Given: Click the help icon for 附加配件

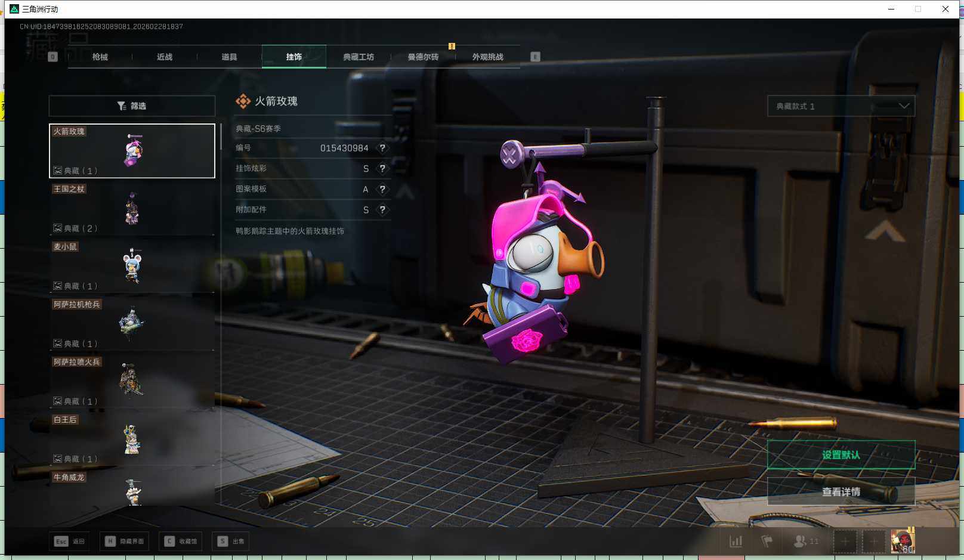Looking at the screenshot, I should [382, 210].
